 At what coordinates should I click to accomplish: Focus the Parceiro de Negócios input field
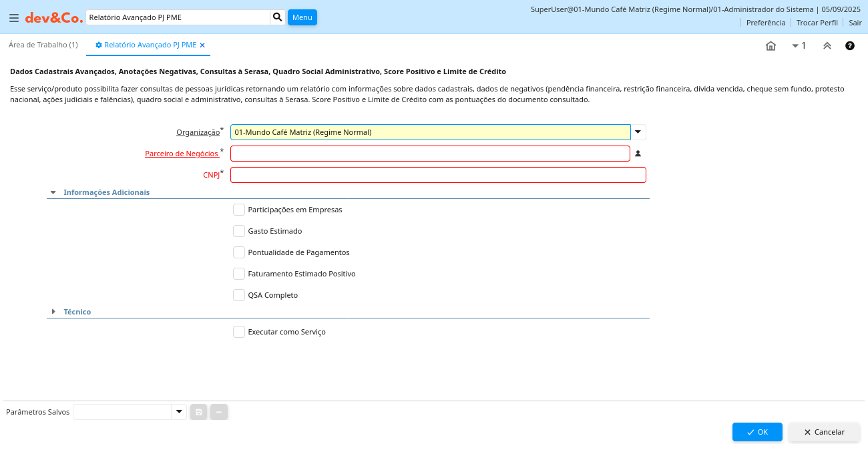(430, 154)
